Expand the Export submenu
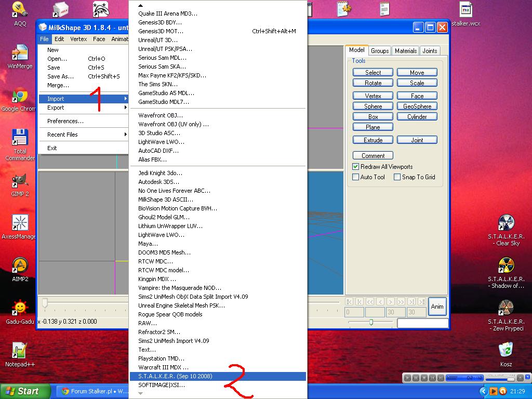This screenshot has width=532, height=399. (x=84, y=108)
